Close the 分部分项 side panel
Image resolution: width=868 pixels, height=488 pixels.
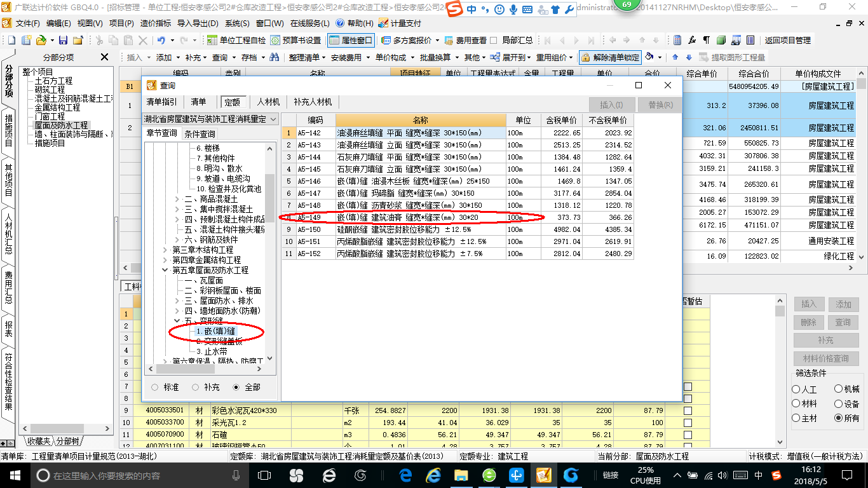pyautogui.click(x=105, y=57)
